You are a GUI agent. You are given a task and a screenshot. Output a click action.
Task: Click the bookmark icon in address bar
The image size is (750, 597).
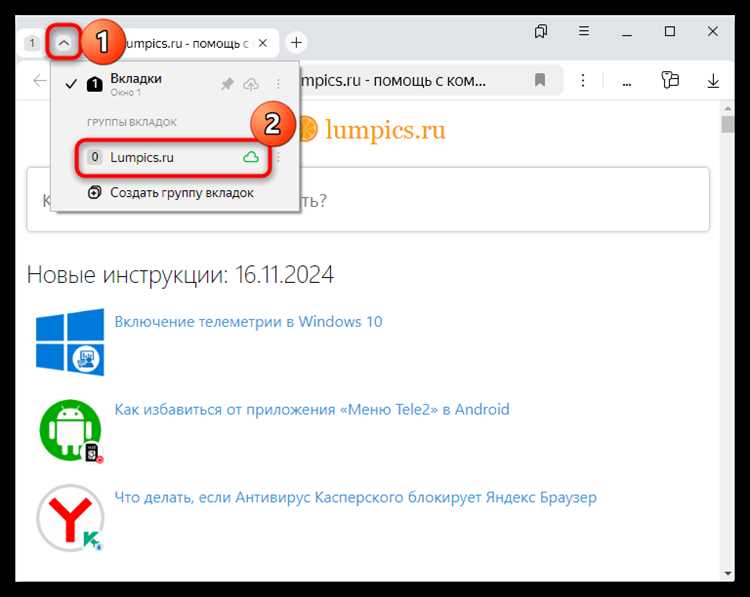pyautogui.click(x=540, y=80)
